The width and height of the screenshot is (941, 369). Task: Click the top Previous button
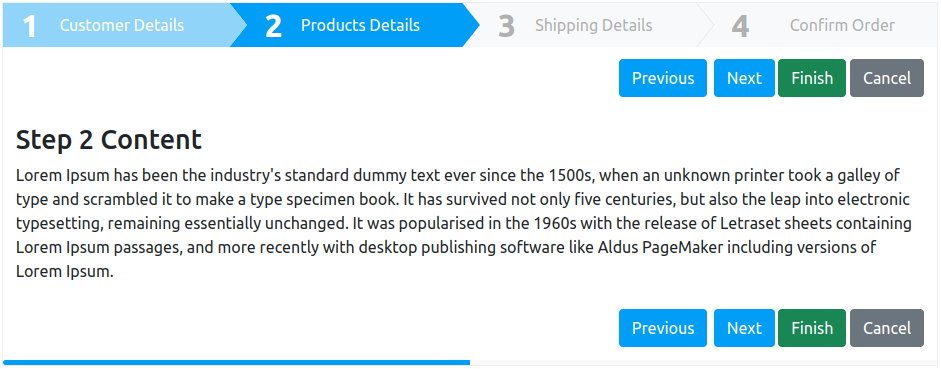coord(663,78)
